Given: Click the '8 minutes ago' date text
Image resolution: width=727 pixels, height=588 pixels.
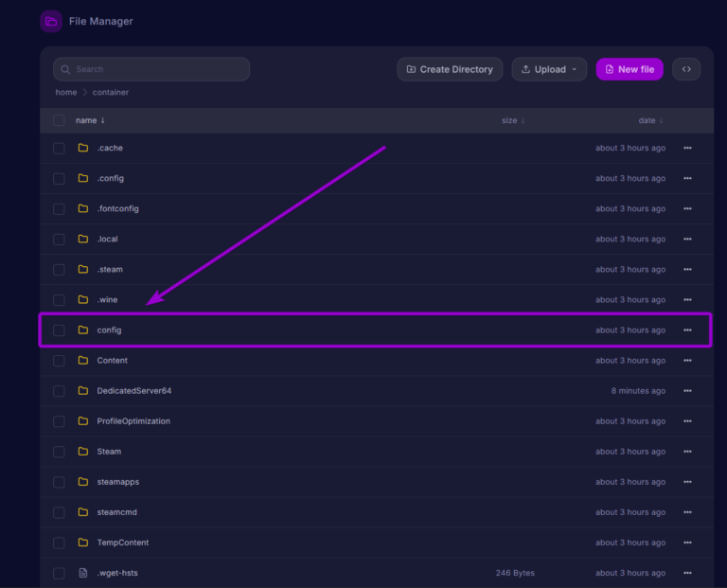Looking at the screenshot, I should tap(638, 391).
